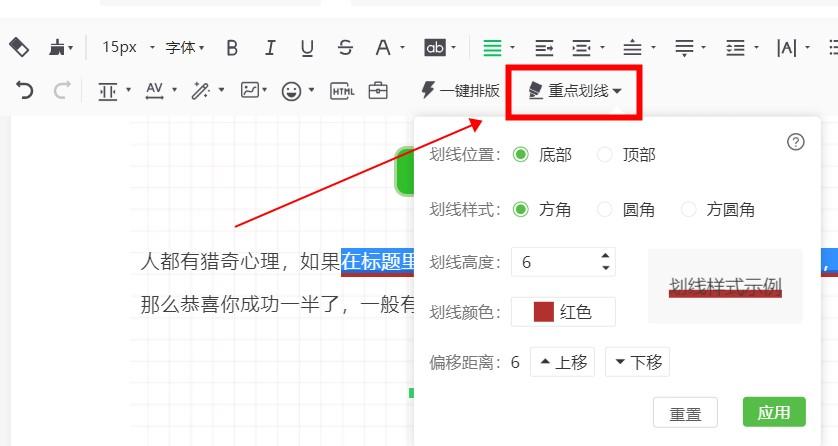Open the 重点划线 dropdown menu

click(575, 91)
